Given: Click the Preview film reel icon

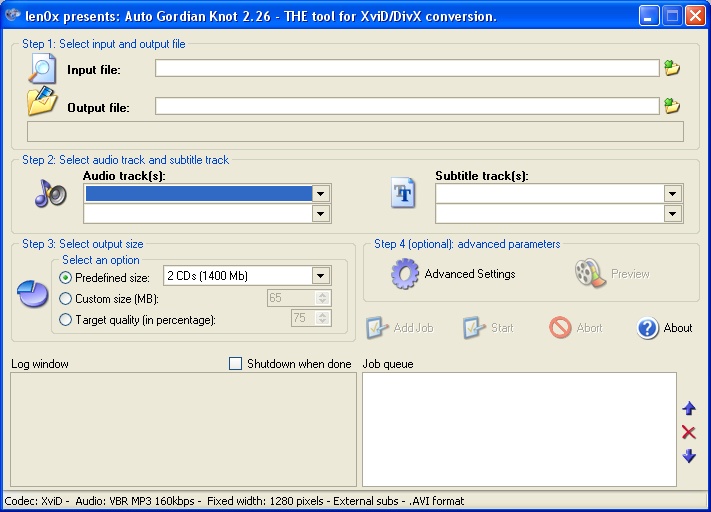Looking at the screenshot, I should tap(590, 273).
